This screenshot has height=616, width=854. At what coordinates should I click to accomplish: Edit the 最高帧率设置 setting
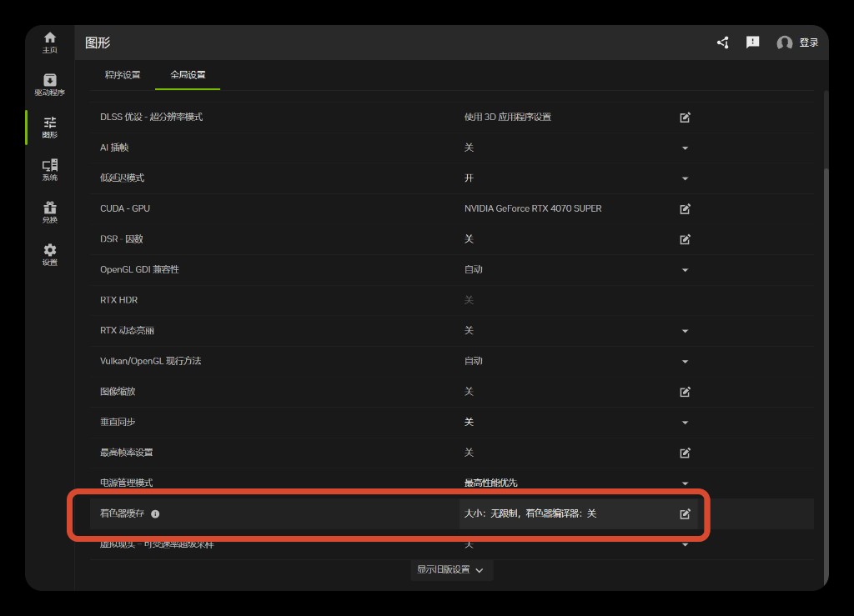[x=685, y=452]
